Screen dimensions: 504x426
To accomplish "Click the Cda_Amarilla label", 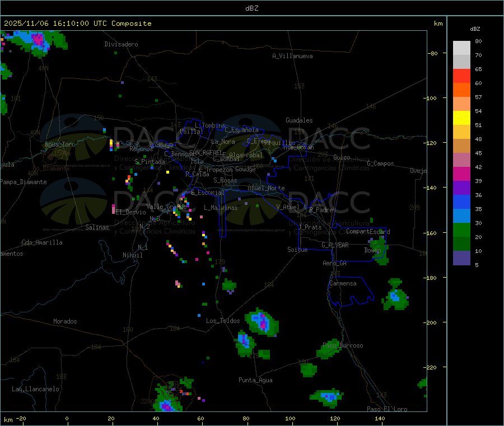I will [x=42, y=242].
